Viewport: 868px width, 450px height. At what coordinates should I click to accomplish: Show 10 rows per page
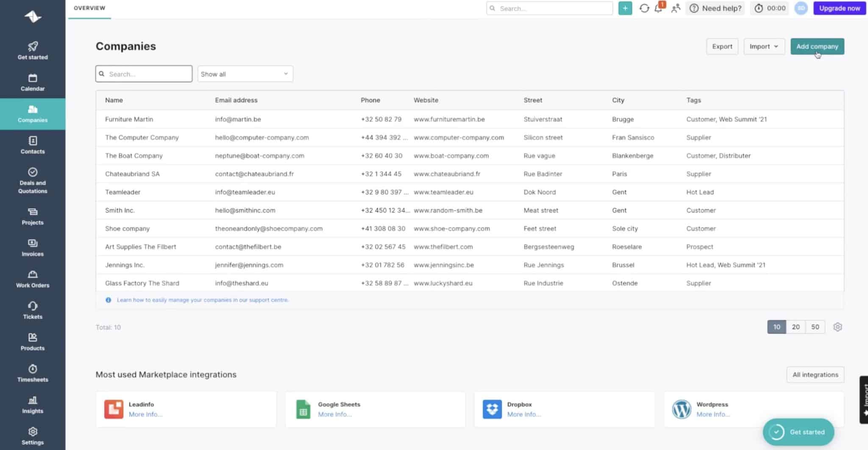(776, 327)
